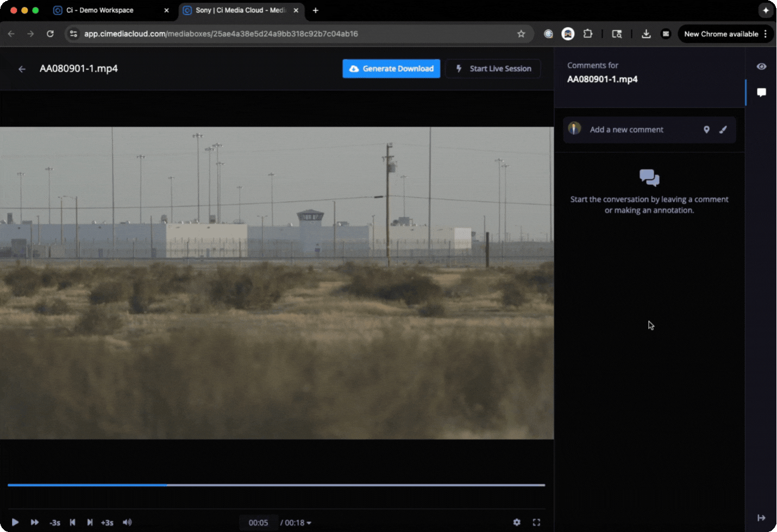Step to previous frame
777x532 pixels.
[x=72, y=522]
